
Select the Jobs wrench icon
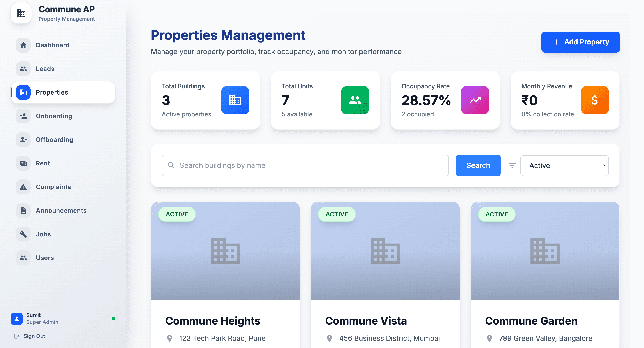pyautogui.click(x=23, y=234)
